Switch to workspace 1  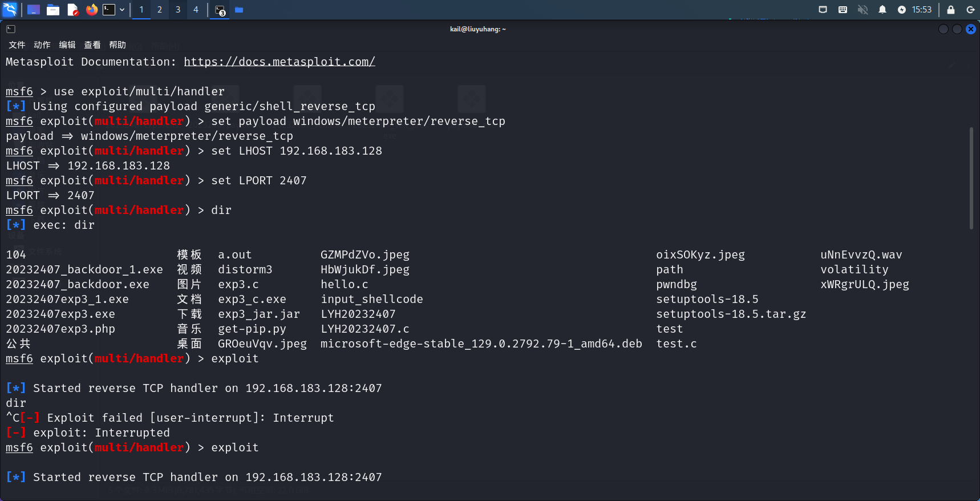coord(141,10)
